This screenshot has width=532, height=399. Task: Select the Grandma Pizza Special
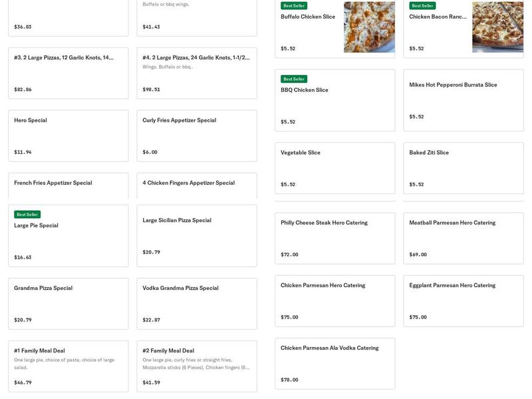tap(68, 303)
